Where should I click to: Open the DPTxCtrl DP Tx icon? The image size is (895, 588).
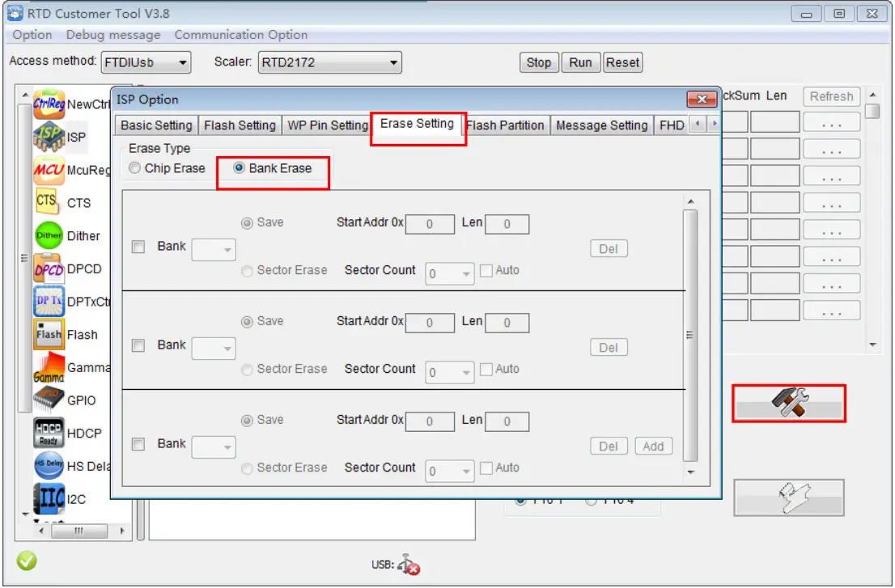click(x=49, y=302)
